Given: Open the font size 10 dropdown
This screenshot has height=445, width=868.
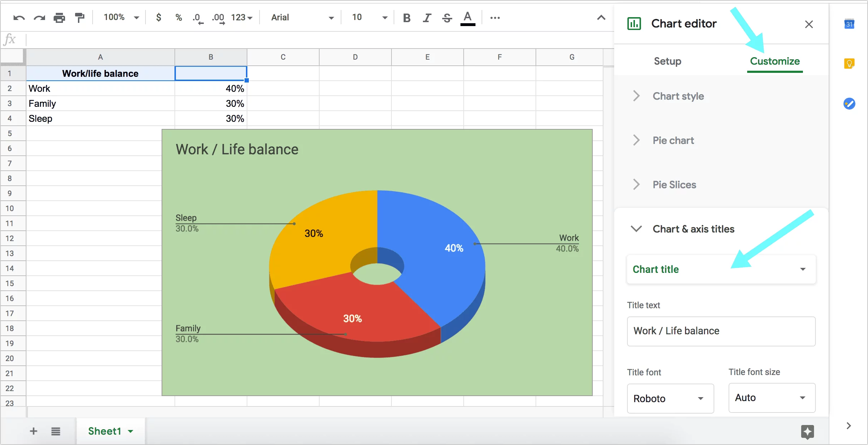Looking at the screenshot, I should point(370,17).
